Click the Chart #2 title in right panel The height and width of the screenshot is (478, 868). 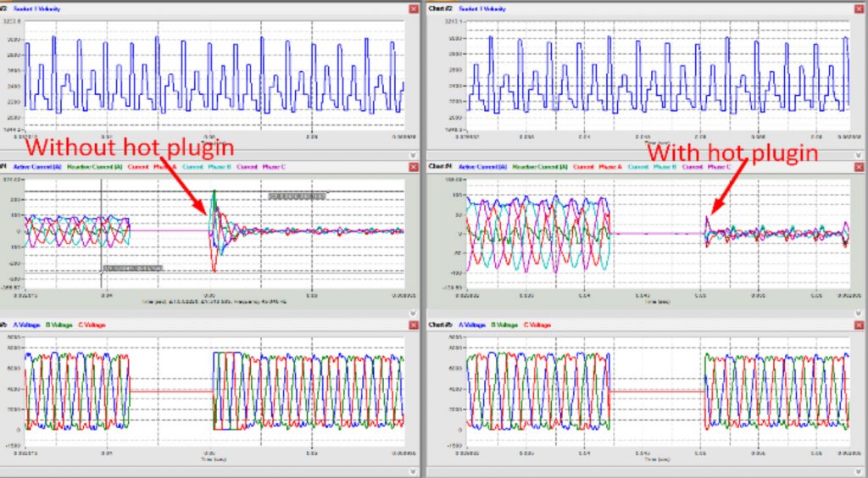coord(440,8)
